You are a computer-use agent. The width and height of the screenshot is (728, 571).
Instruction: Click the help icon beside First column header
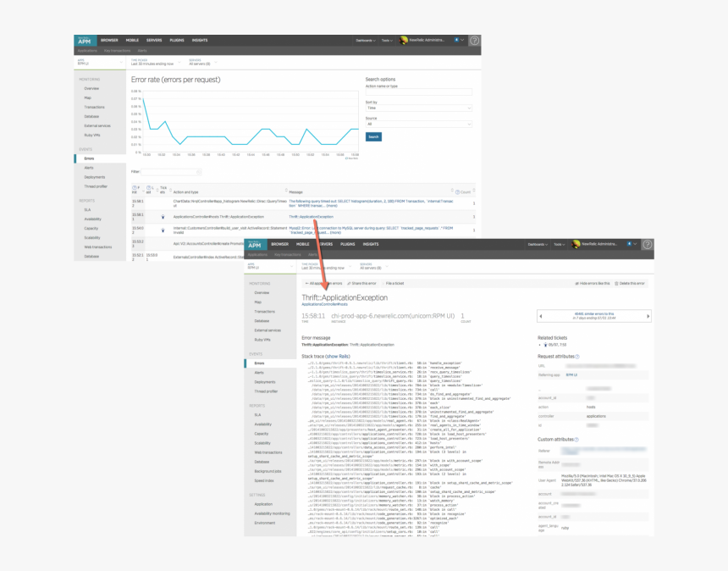click(x=135, y=188)
